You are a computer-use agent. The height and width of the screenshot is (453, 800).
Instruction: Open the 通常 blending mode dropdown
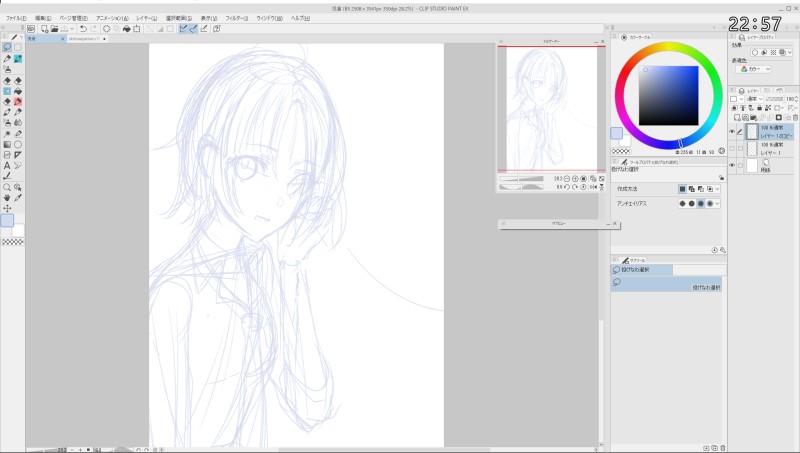pos(754,99)
